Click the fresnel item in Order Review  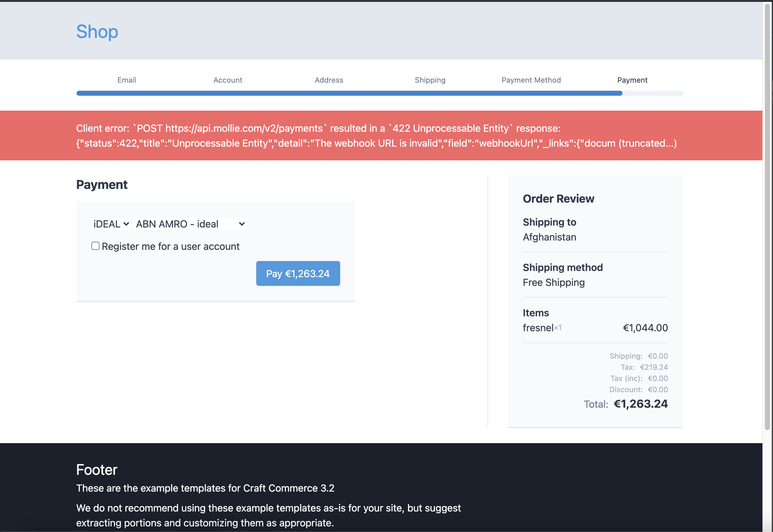click(538, 327)
